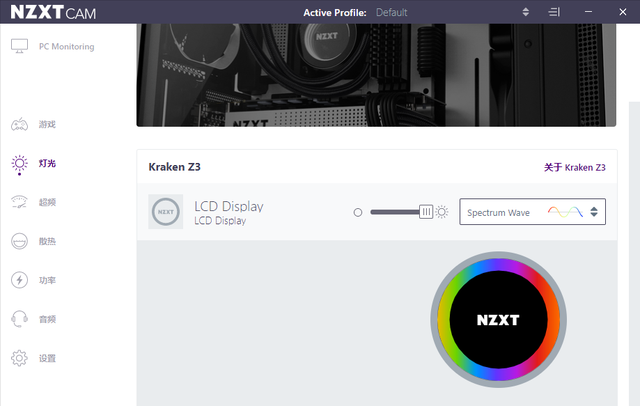Open the 关于 Kraken Z3 link
The width and height of the screenshot is (640, 406).
575,167
